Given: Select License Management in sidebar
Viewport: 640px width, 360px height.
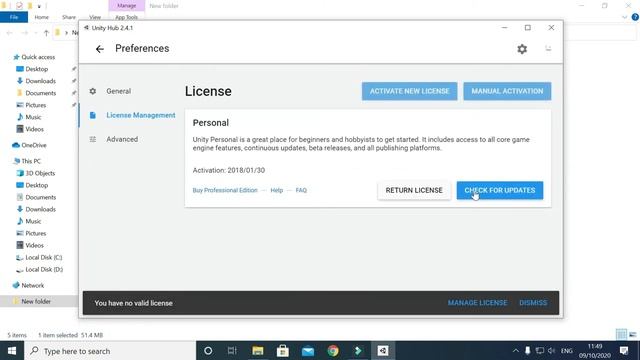Looking at the screenshot, I should point(141,115).
